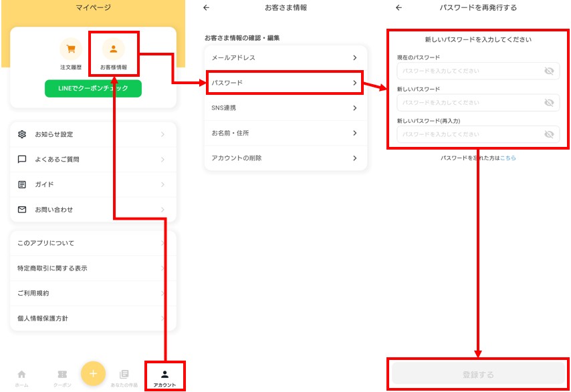Screen dimensions: 571x392
Task: Go to ホーム tab
Action: click(22, 378)
